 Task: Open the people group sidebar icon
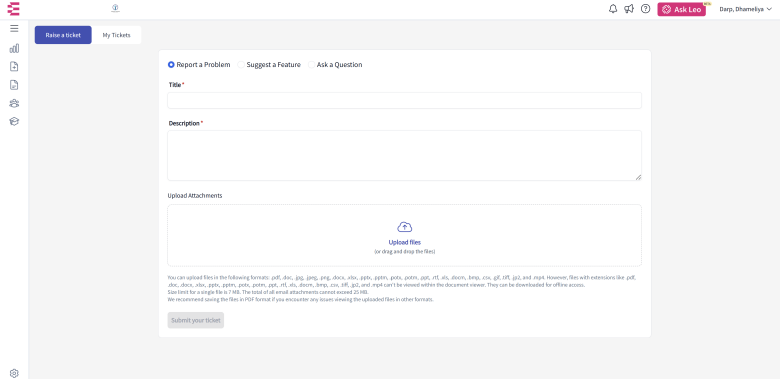click(14, 103)
